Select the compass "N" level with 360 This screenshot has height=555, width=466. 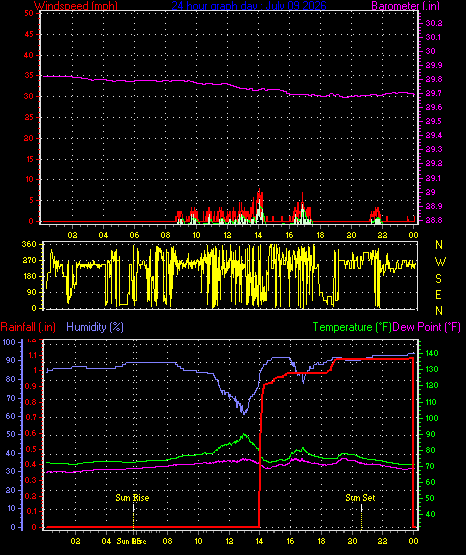(439, 245)
